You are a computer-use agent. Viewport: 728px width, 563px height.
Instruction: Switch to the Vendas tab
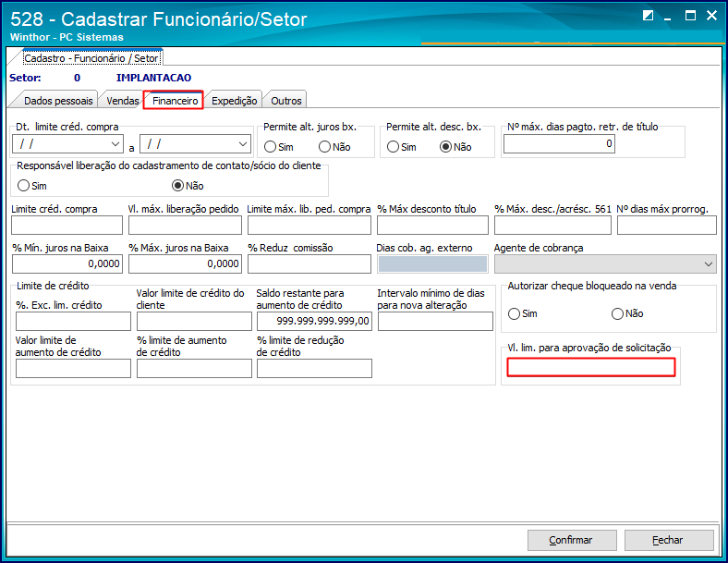click(x=122, y=101)
